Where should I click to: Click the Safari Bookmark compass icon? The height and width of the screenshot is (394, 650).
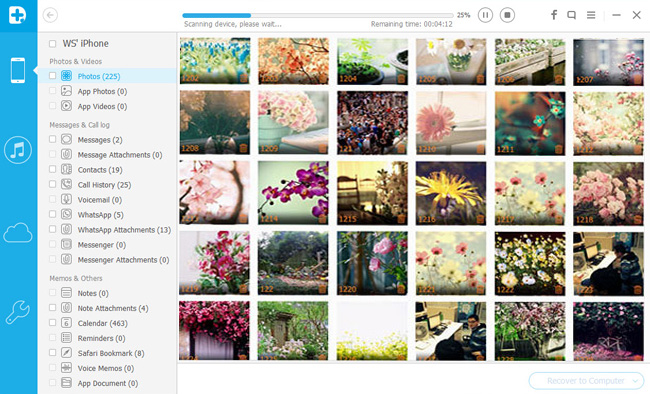click(66, 353)
